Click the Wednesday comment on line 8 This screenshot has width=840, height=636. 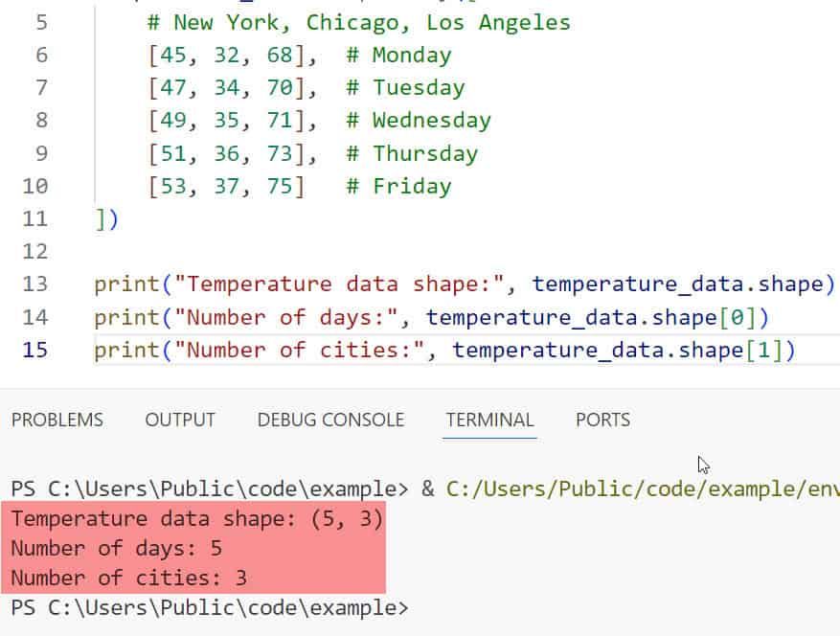[x=419, y=121]
